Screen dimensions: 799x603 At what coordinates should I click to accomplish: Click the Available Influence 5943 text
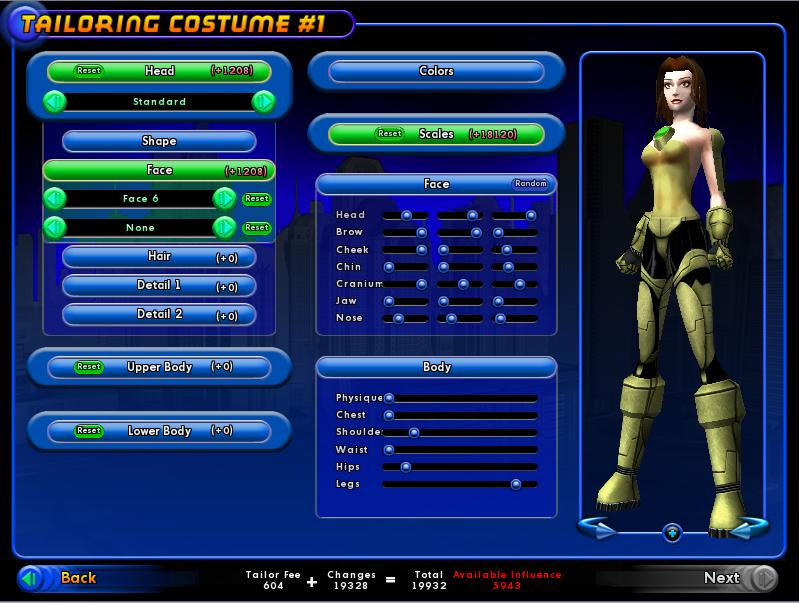(x=507, y=580)
